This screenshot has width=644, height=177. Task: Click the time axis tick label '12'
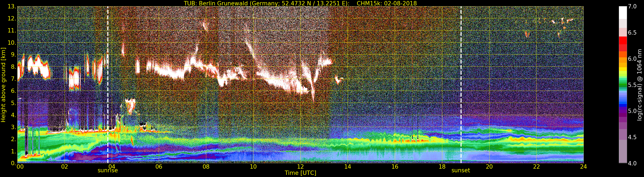click(300, 167)
